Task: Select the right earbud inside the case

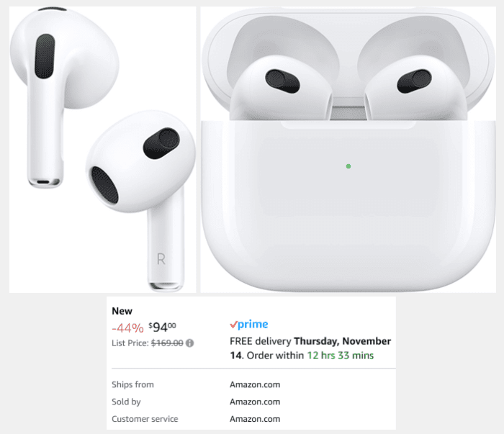Action: [x=415, y=89]
